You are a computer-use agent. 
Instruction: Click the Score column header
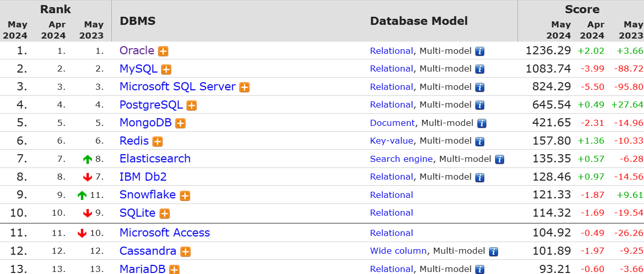pyautogui.click(x=582, y=9)
